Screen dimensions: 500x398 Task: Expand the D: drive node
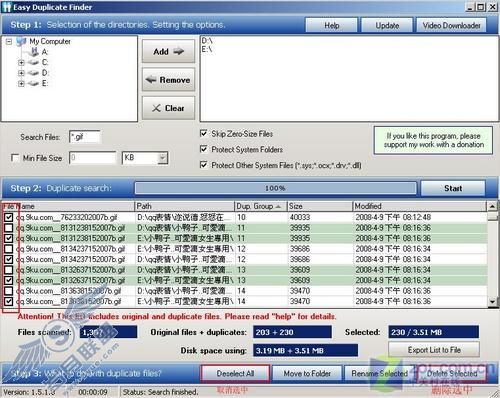(x=21, y=73)
